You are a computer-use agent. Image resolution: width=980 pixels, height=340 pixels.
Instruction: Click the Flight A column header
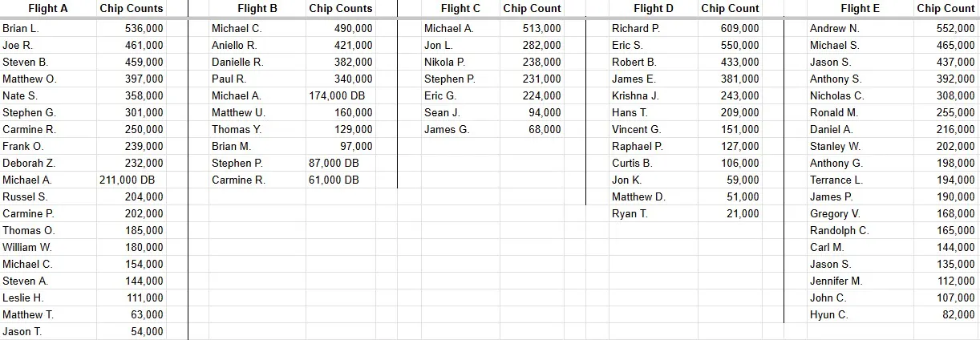coord(48,9)
